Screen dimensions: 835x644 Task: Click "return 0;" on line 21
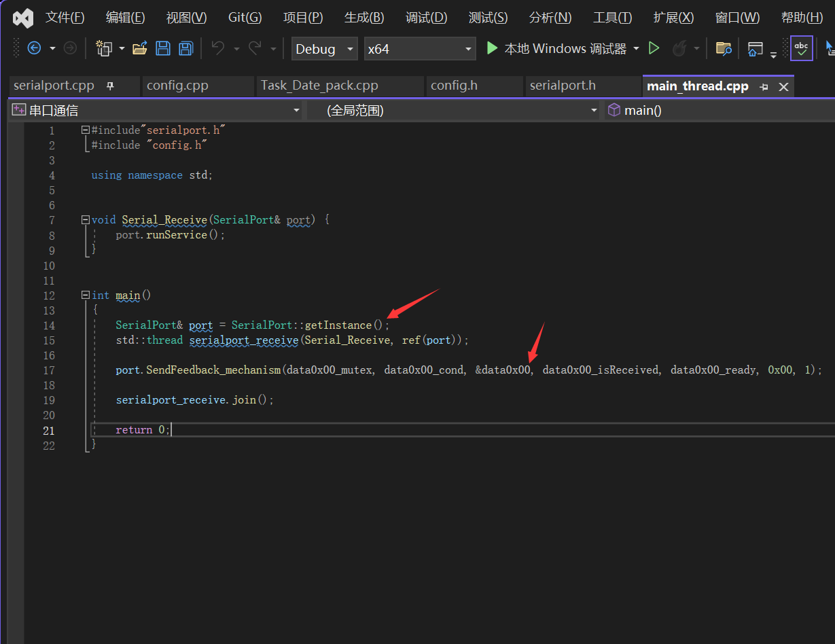143,430
